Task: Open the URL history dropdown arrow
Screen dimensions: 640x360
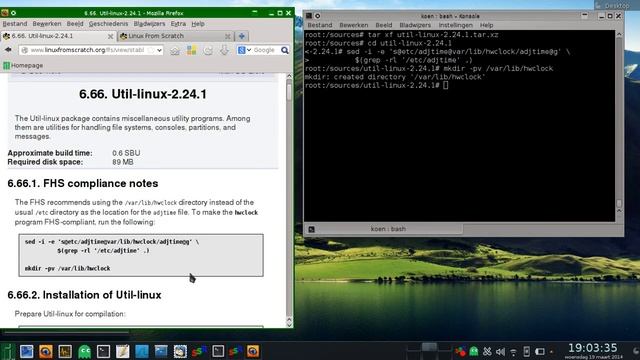Action: coord(159,50)
